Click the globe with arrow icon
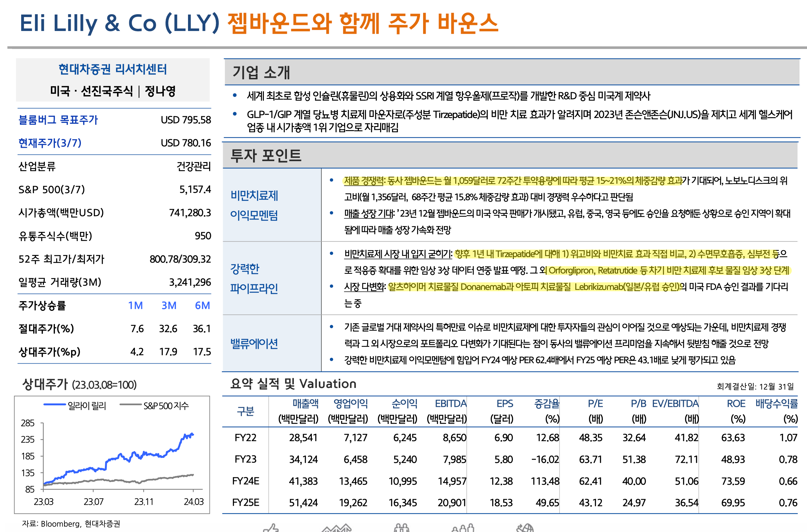This screenshot has height=532, width=807. click(x=525, y=528)
